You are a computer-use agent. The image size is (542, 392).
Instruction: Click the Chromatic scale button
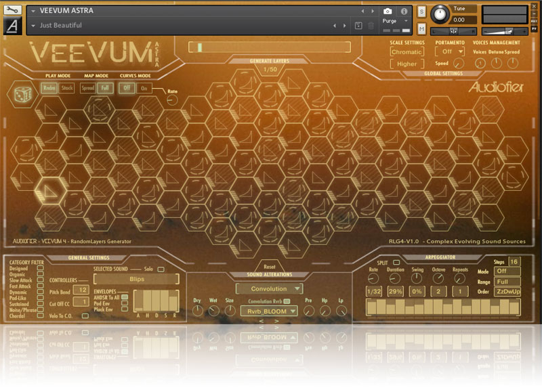point(406,51)
